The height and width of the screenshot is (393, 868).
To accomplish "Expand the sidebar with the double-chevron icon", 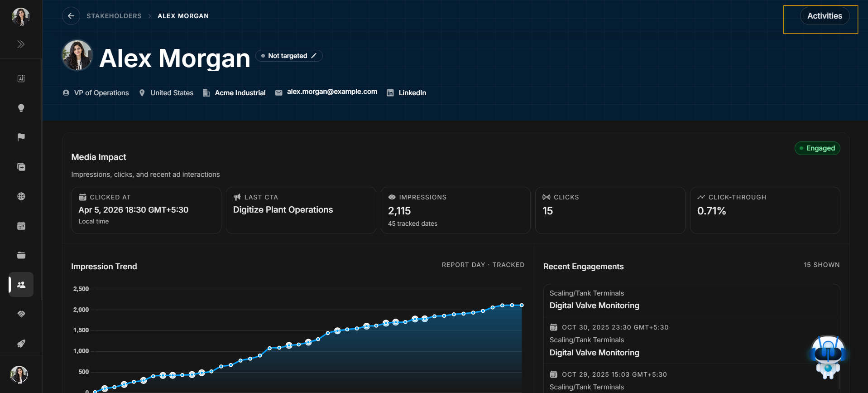I will (x=21, y=44).
